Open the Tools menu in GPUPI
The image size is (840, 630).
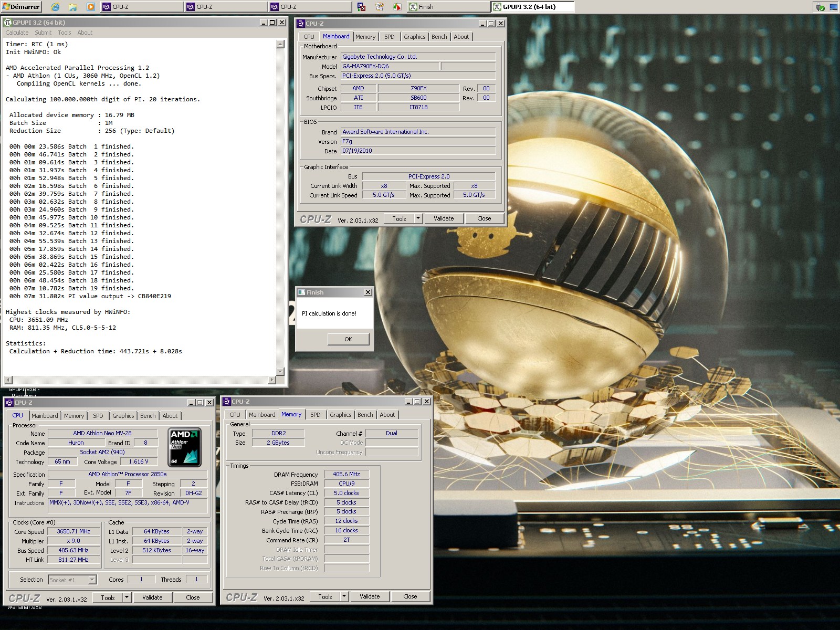pos(65,33)
